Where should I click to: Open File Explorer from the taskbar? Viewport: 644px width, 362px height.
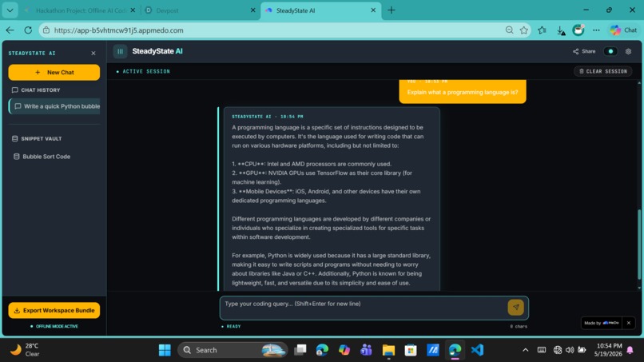point(388,350)
